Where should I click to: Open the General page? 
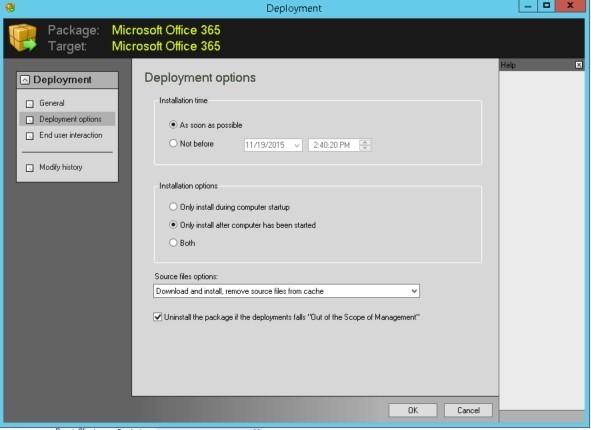coord(52,103)
